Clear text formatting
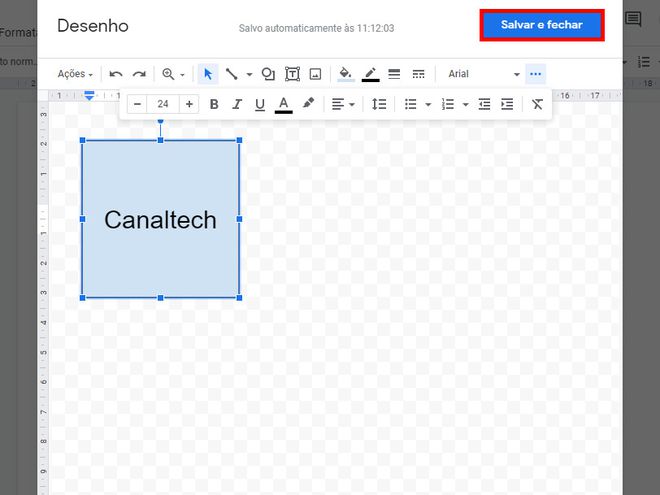The image size is (660, 495). pyautogui.click(x=537, y=104)
